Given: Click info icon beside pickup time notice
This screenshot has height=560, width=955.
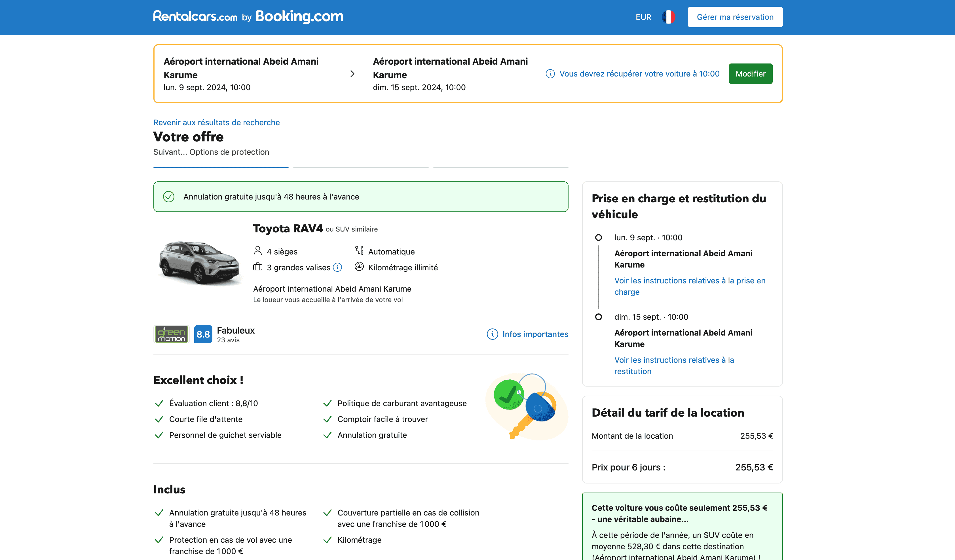Looking at the screenshot, I should [x=550, y=74].
